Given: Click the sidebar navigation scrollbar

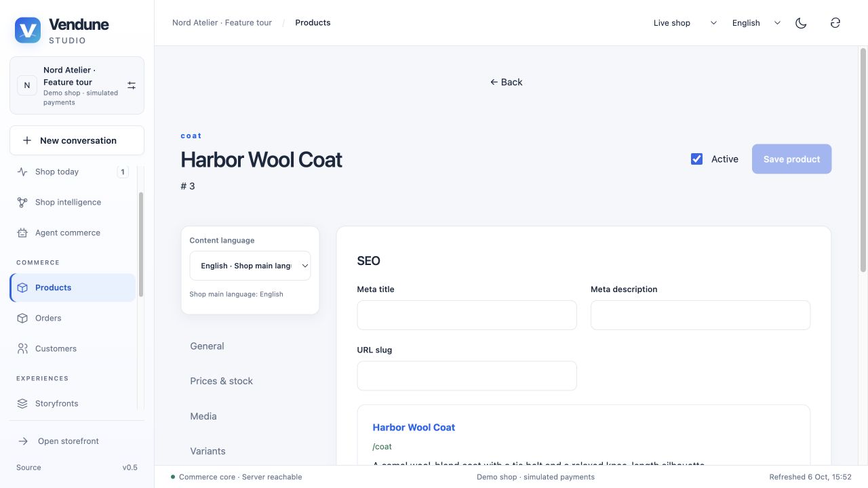Looking at the screenshot, I should [141, 244].
